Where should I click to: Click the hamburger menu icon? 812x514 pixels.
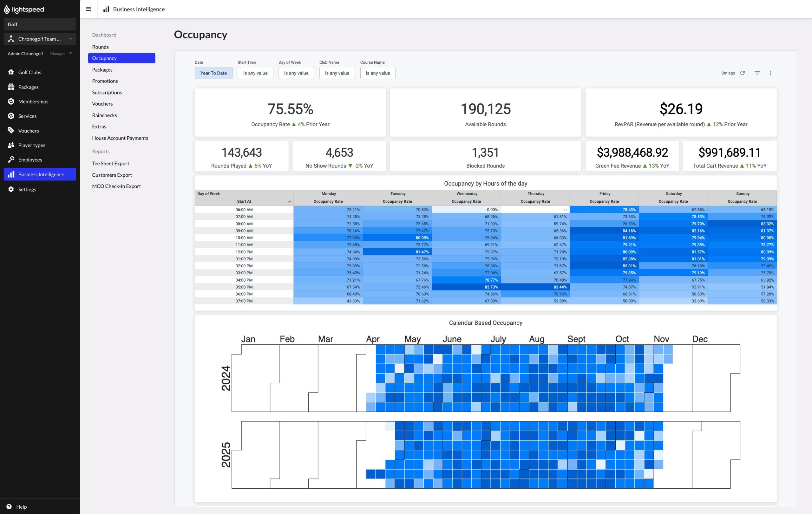click(89, 9)
